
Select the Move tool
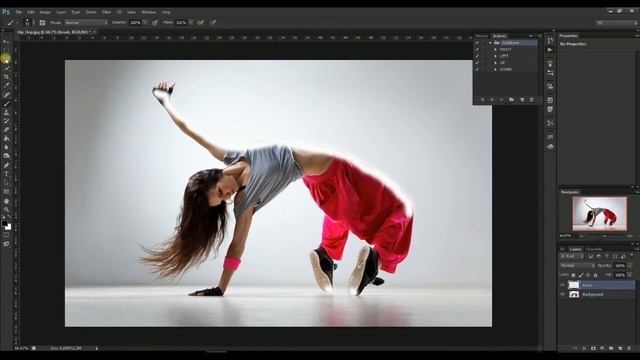(x=6, y=41)
